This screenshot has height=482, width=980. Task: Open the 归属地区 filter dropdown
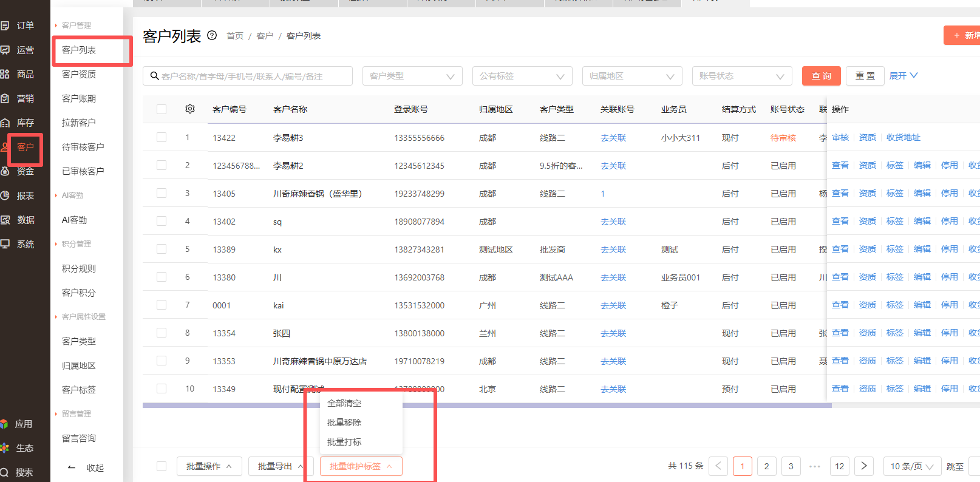(x=632, y=76)
